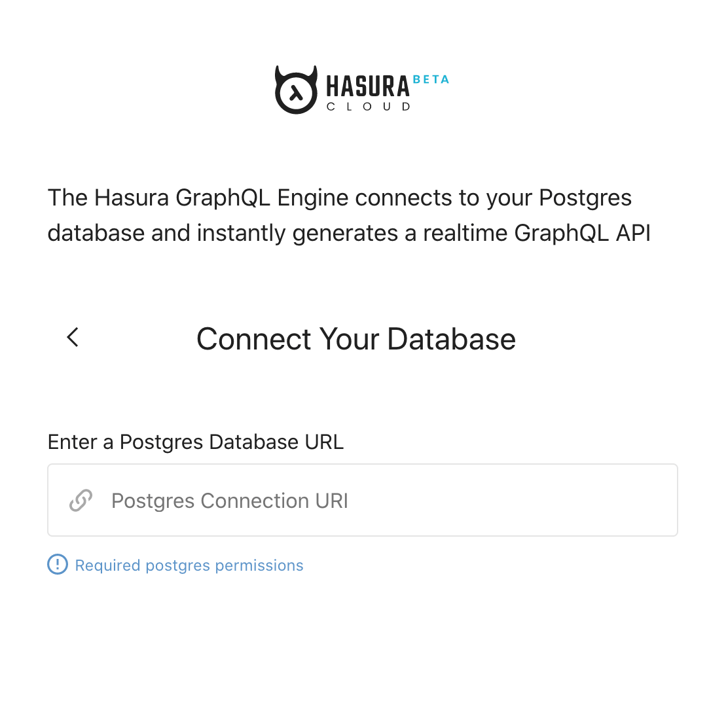Click the description line starting with The Hasura GraphQL Engine
728x716 pixels.
(x=339, y=198)
